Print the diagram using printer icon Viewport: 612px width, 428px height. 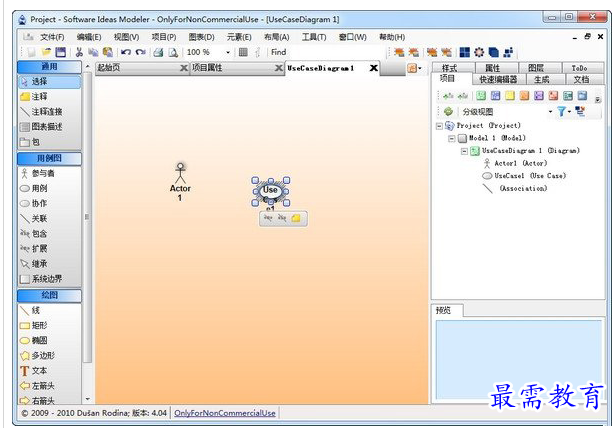click(158, 52)
